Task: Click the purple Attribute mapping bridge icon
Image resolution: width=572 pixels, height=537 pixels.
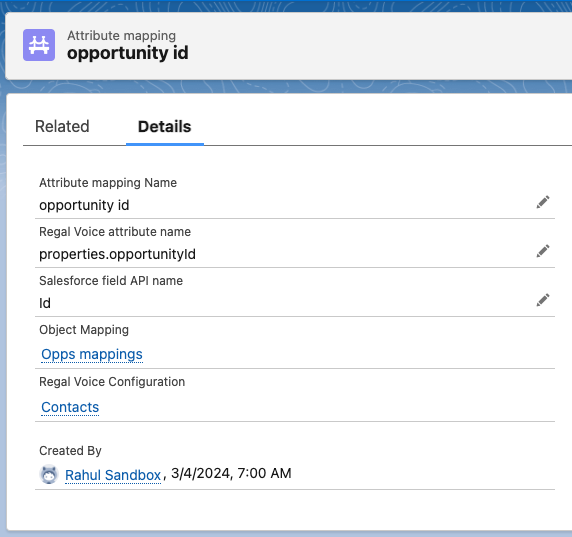Action: point(39,45)
